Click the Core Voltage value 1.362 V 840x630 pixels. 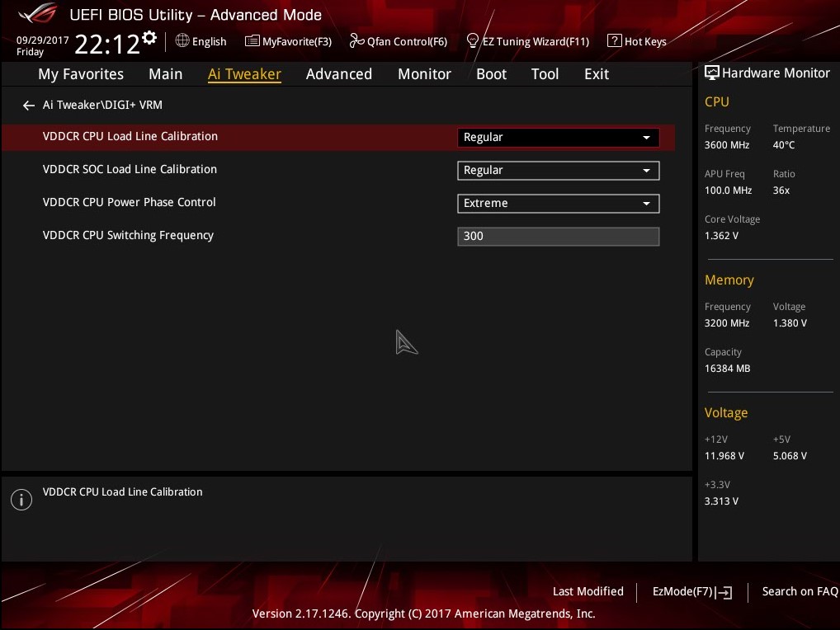721,236
